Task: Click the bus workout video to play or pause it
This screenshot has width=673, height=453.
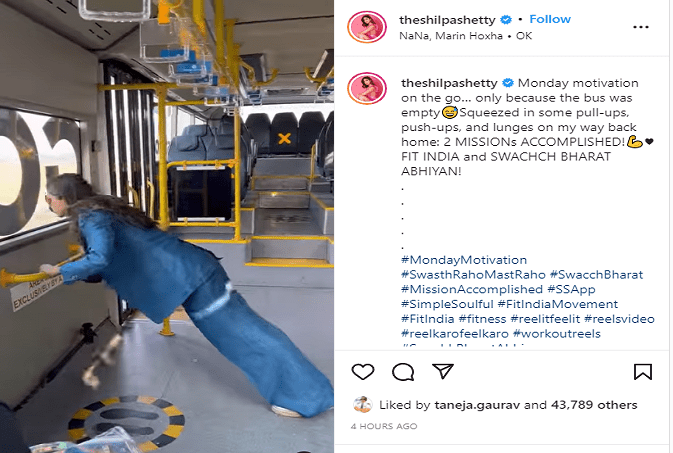Action: pos(167,226)
